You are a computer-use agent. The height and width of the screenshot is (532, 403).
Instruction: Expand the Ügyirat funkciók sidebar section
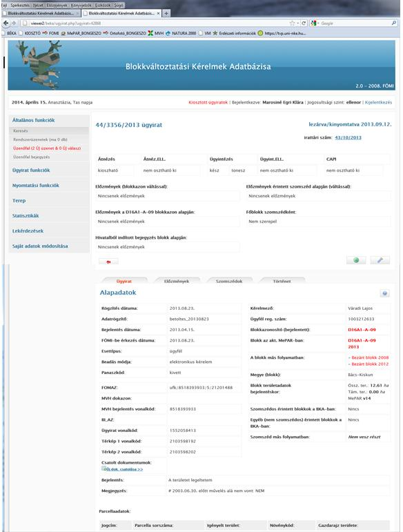coord(31,170)
